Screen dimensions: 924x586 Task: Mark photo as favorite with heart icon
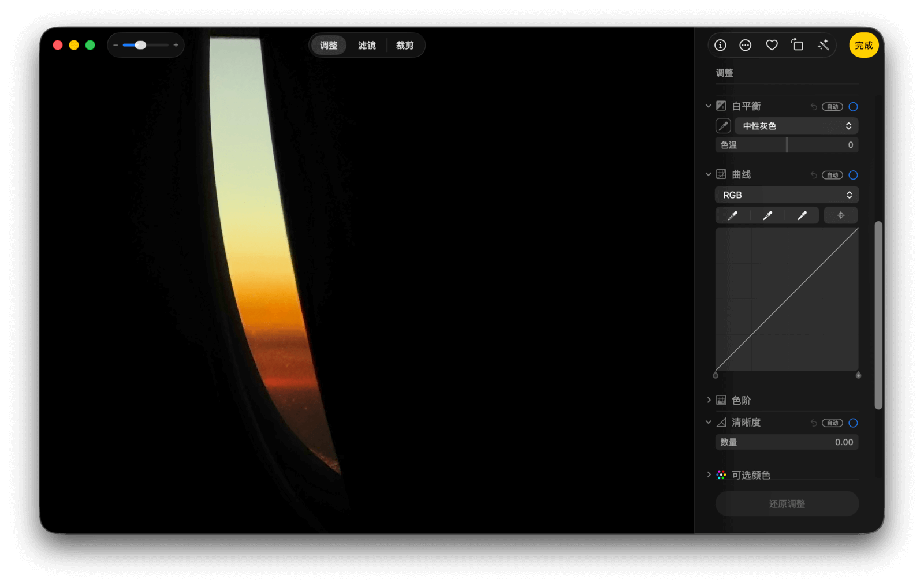tap(772, 45)
